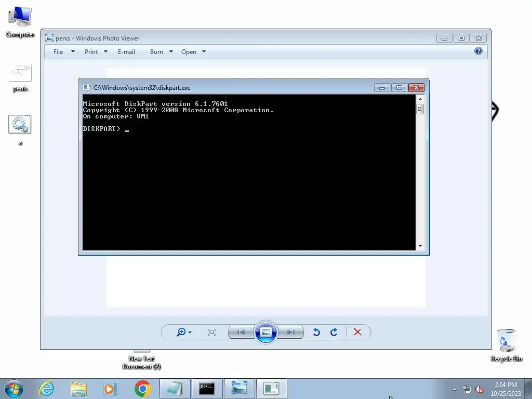Image resolution: width=532 pixels, height=399 pixels.
Task: Launch Google Chrome from taskbar
Action: [x=142, y=389]
